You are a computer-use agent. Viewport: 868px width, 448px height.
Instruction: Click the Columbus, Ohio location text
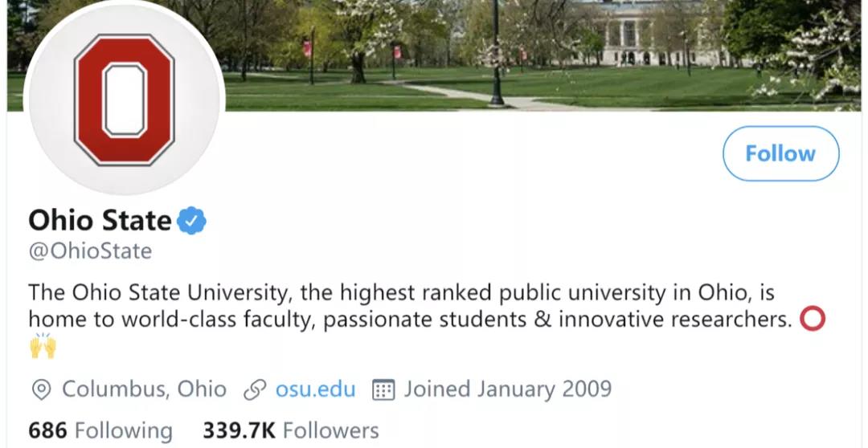tap(144, 389)
